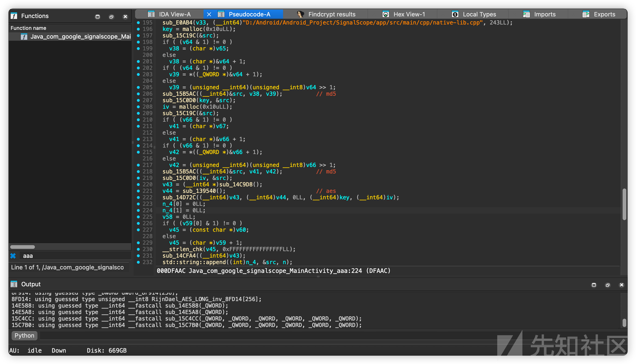
Task: Click the Disk: 669GB status entry
Action: click(106, 351)
